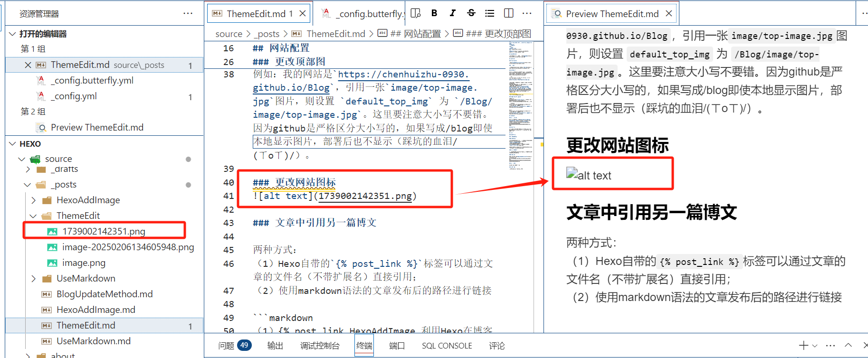Click _posts in the breadcrumb path
This screenshot has height=358, width=868.
click(x=267, y=34)
